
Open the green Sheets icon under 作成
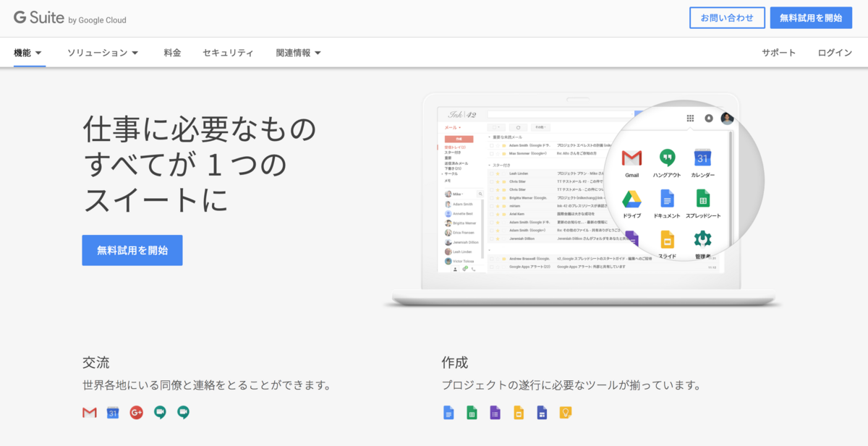(x=472, y=413)
